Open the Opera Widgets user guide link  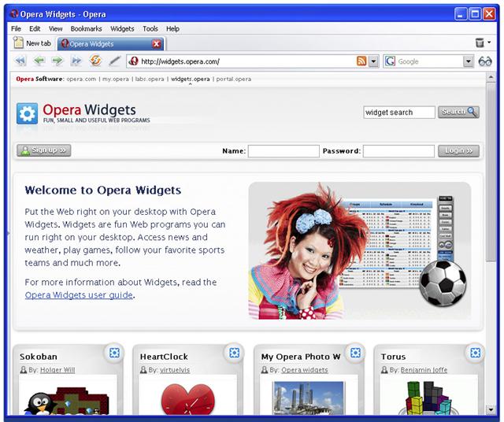pos(79,294)
